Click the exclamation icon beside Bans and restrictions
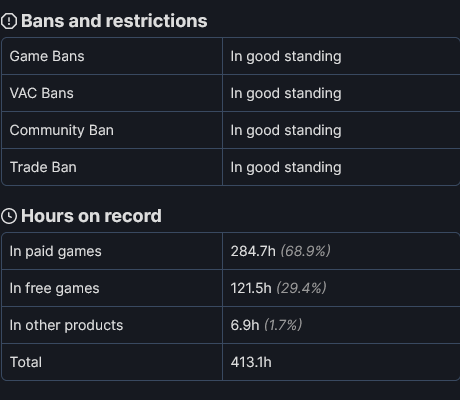460x400 pixels. 9,21
